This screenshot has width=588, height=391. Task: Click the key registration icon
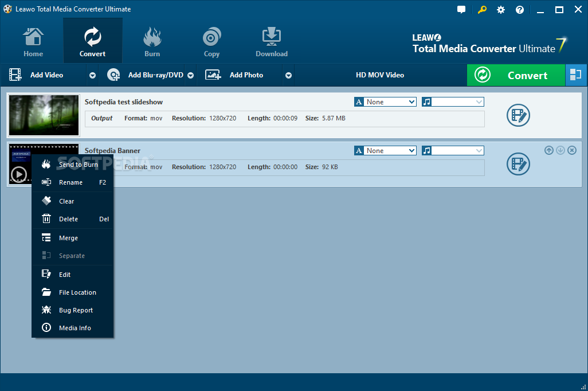coord(482,10)
